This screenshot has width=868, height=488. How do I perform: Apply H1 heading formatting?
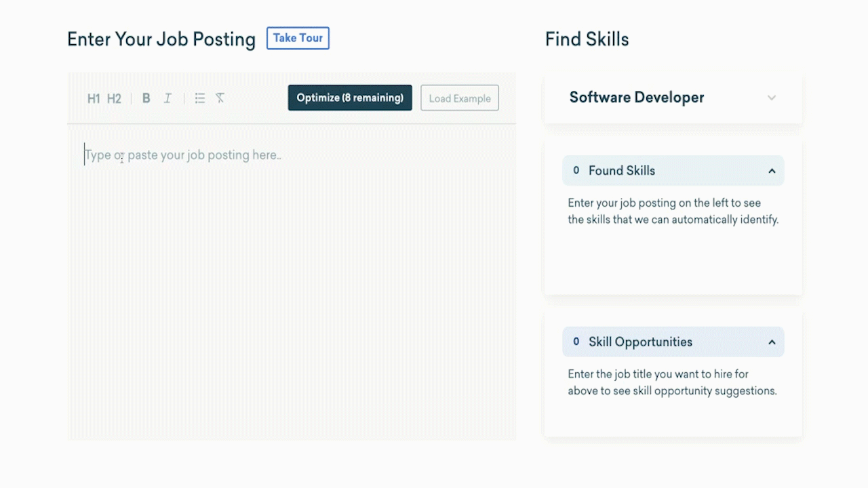point(94,98)
